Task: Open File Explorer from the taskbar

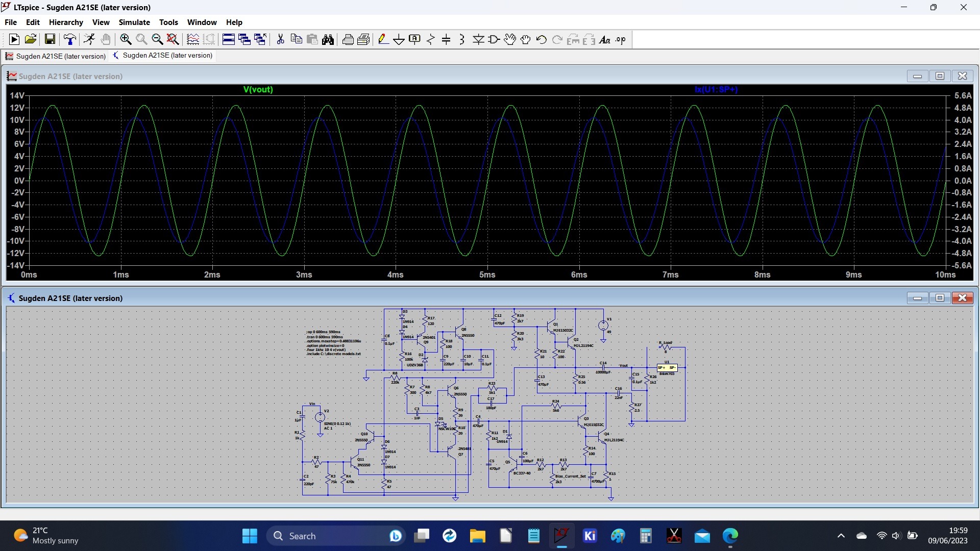Action: coord(478,536)
